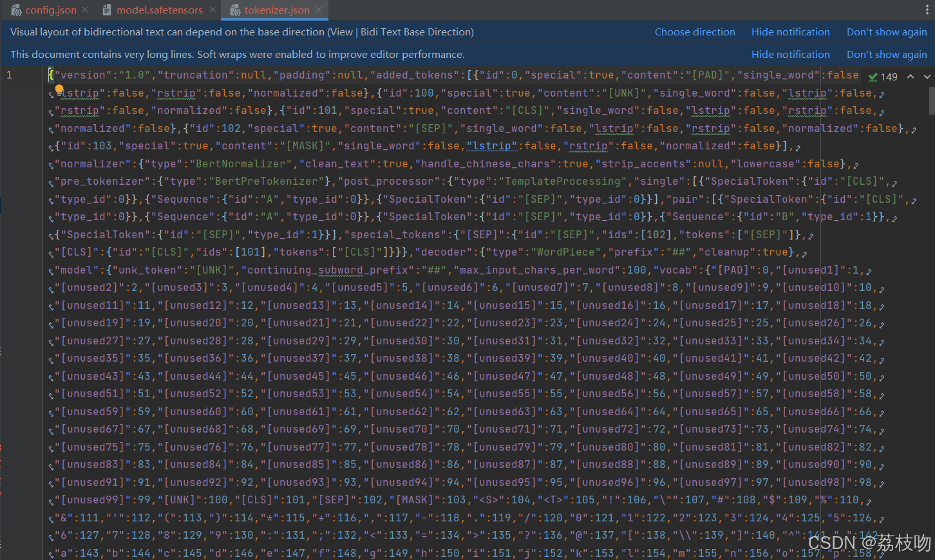
Task: Go to previous highlighted problem arrow
Action: 911,77
